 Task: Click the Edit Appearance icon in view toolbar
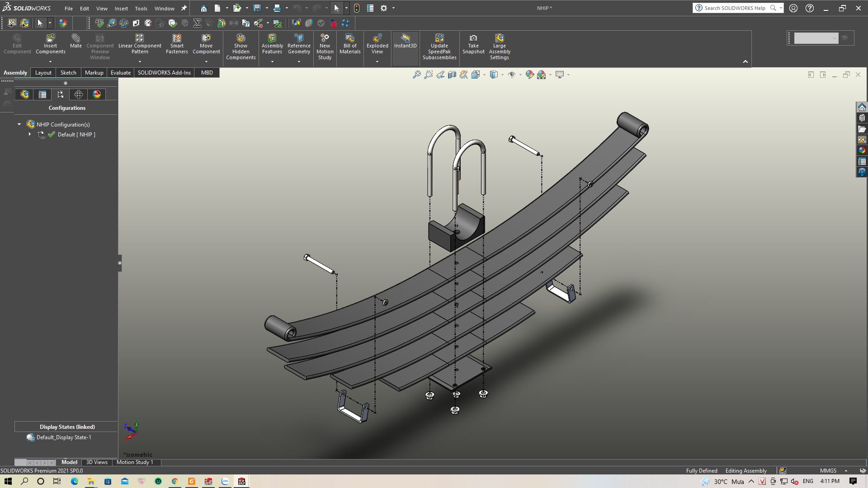(529, 75)
